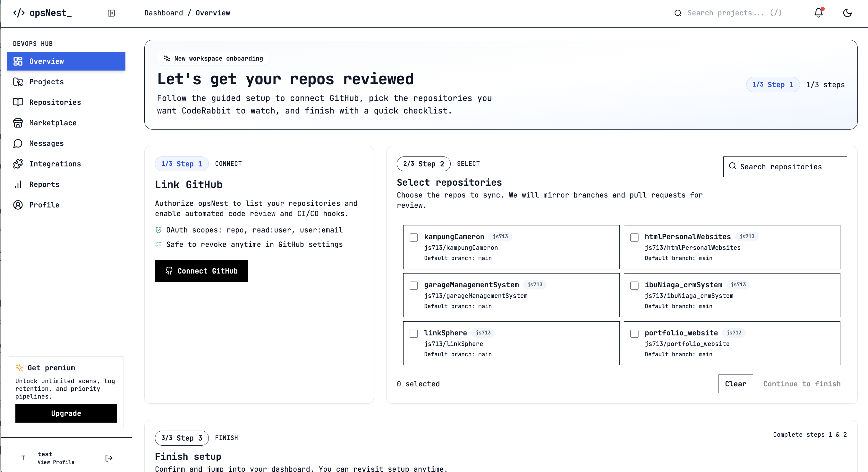Toggle dark mode moon icon

pyautogui.click(x=847, y=13)
